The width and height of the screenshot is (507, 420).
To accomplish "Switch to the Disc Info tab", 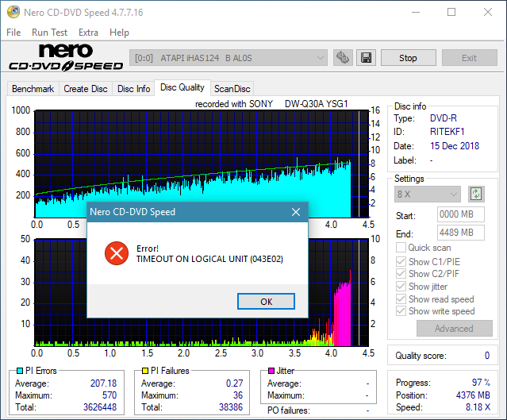I will (x=134, y=89).
